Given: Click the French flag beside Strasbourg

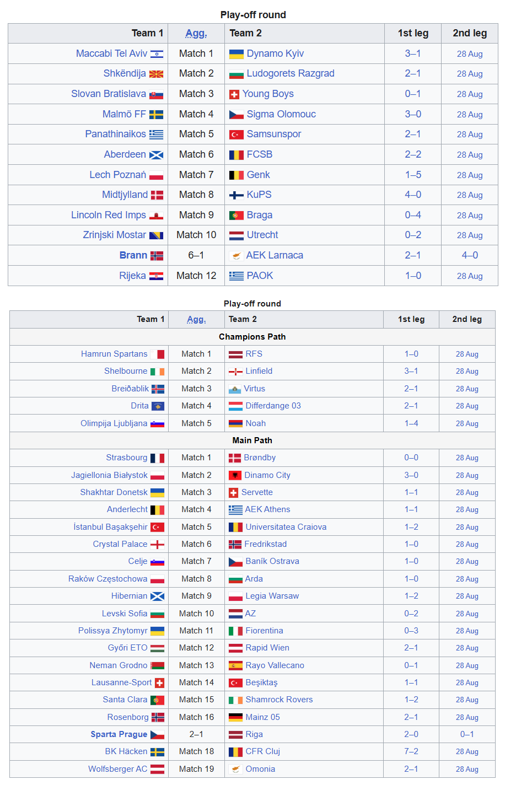Looking at the screenshot, I should tap(158, 458).
